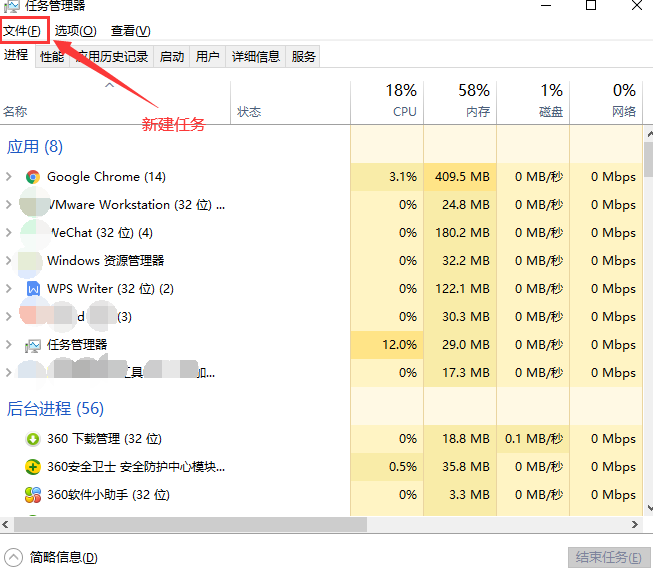Sort processes by 内存 column header
Viewport: 653px width, 577px height.
click(460, 101)
